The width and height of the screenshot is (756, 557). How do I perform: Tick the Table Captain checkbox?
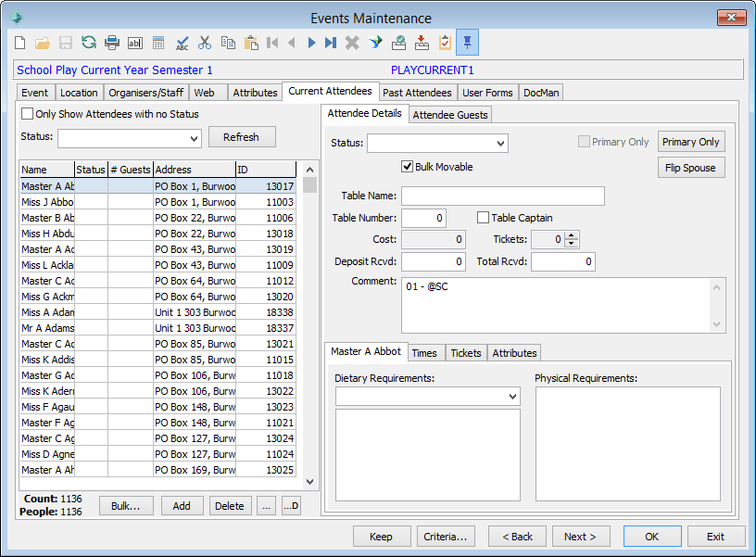click(483, 218)
